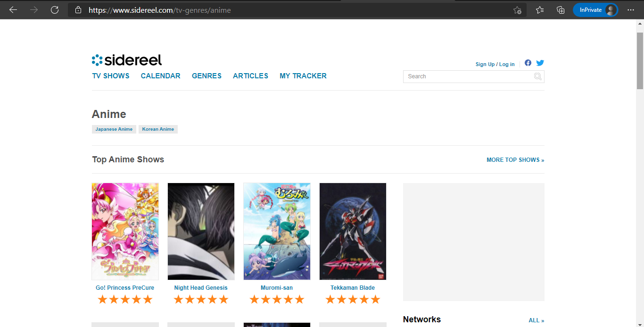Click the search magnifier icon
This screenshot has height=327, width=644.
click(538, 76)
